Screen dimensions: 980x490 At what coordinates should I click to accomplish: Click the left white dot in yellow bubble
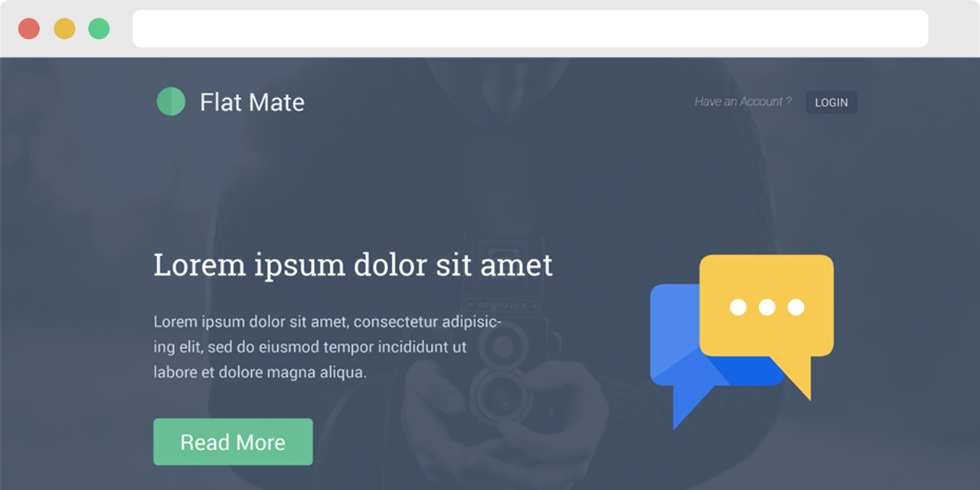(738, 307)
